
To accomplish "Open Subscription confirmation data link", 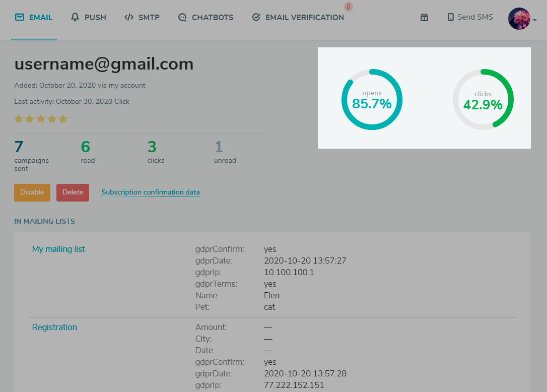I will (x=151, y=192).
